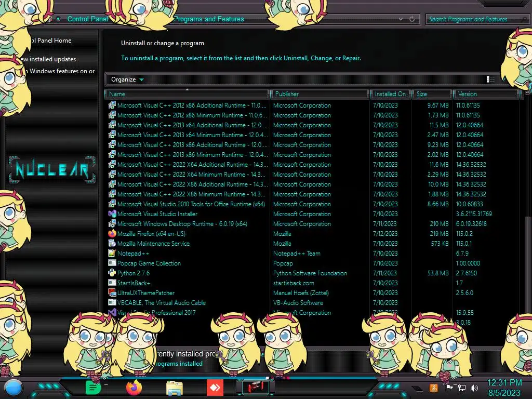Click the refresh button in address bar
Viewport: 532px width, 399px height.
point(412,19)
